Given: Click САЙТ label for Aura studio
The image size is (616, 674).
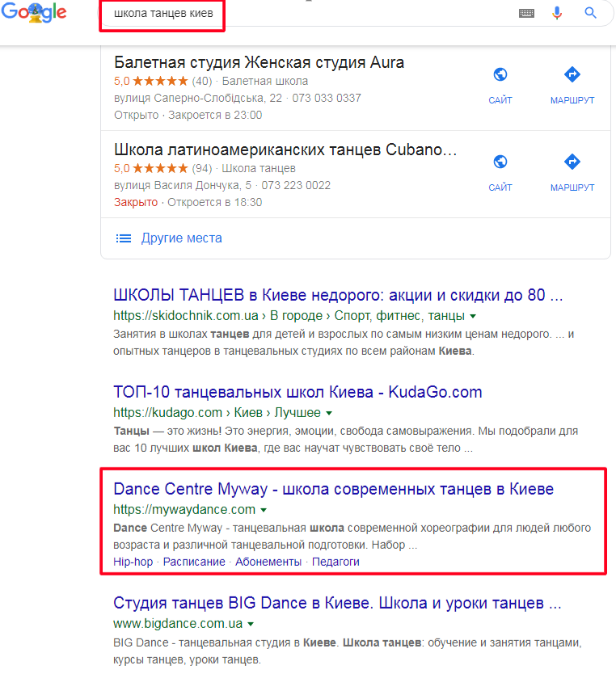Looking at the screenshot, I should (x=500, y=100).
